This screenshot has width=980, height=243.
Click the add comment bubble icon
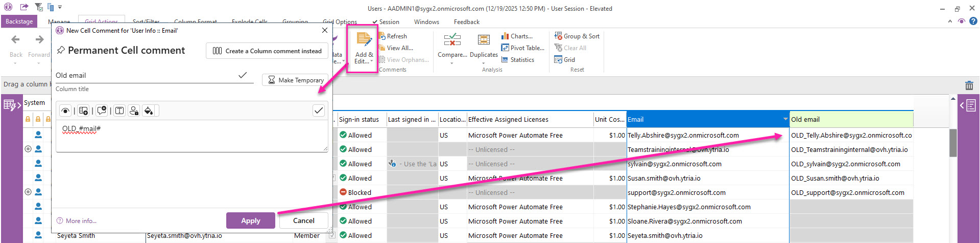coord(102,111)
